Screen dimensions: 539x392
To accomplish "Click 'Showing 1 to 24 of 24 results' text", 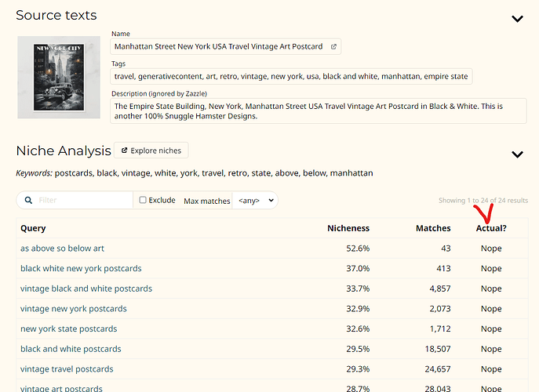I will 483,200.
